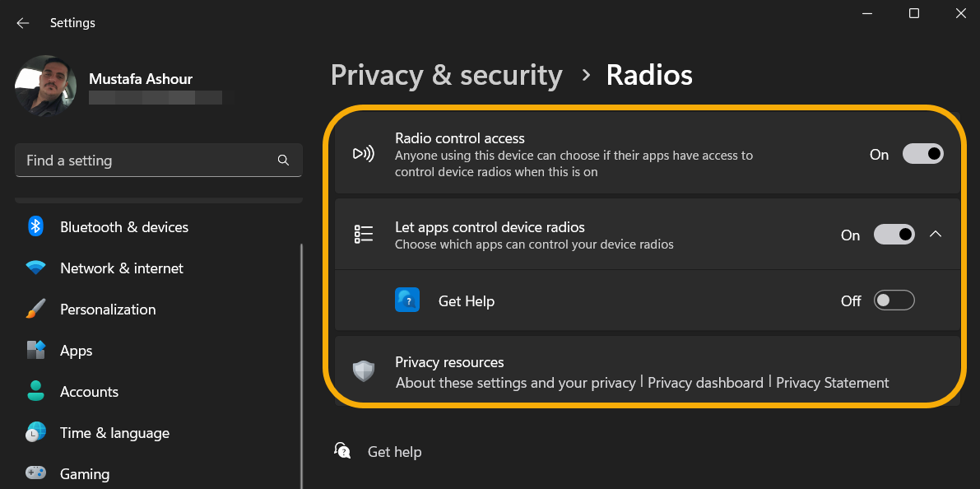Navigate back using the arrow button

22,22
